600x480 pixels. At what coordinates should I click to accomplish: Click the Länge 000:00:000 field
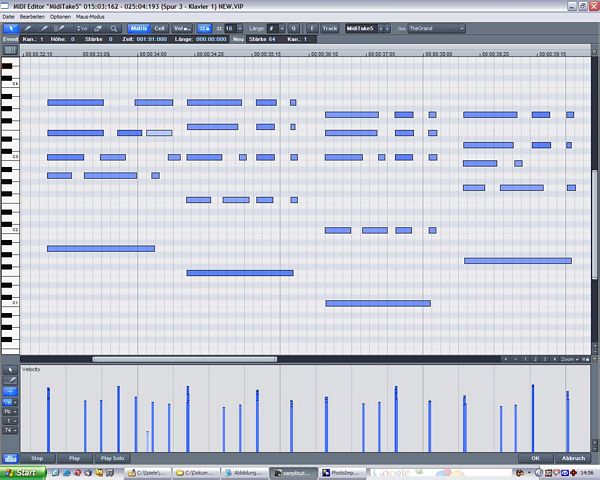click(x=211, y=39)
